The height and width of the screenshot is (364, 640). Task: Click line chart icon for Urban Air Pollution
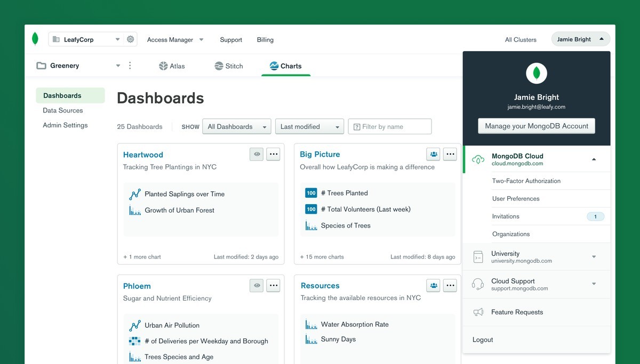135,325
